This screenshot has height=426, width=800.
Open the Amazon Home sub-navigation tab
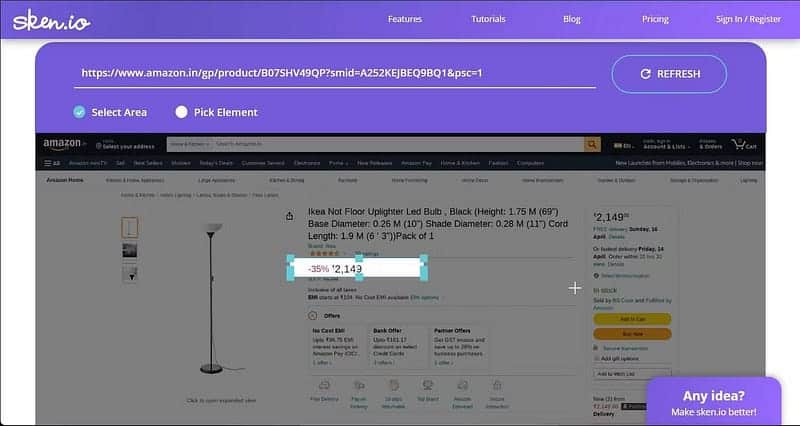pyautogui.click(x=65, y=180)
